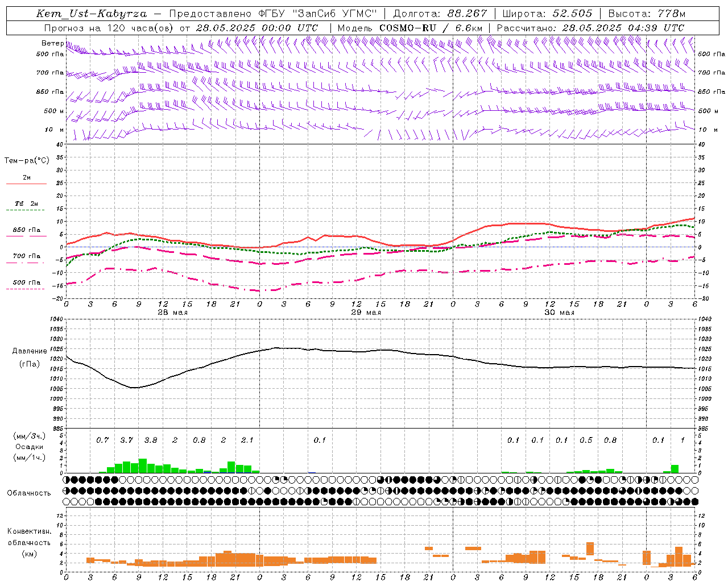Click the Тем-ра(°C) panel label
Screen dimensions: 728x582
[x=27, y=161]
